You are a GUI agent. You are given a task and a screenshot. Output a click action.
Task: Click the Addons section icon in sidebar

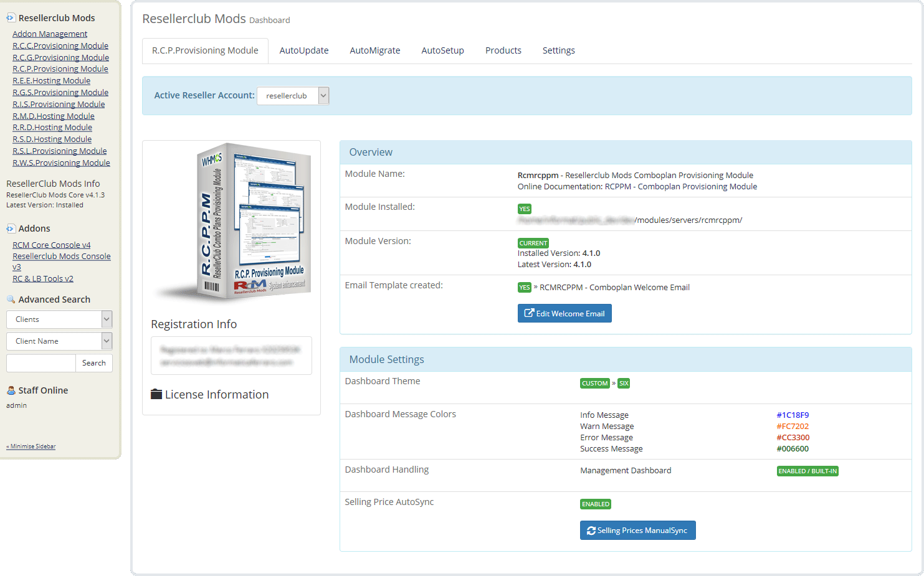(11, 229)
